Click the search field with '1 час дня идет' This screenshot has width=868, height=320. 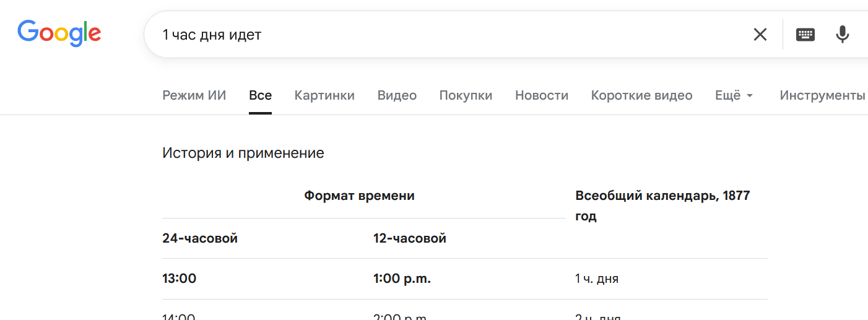[433, 35]
